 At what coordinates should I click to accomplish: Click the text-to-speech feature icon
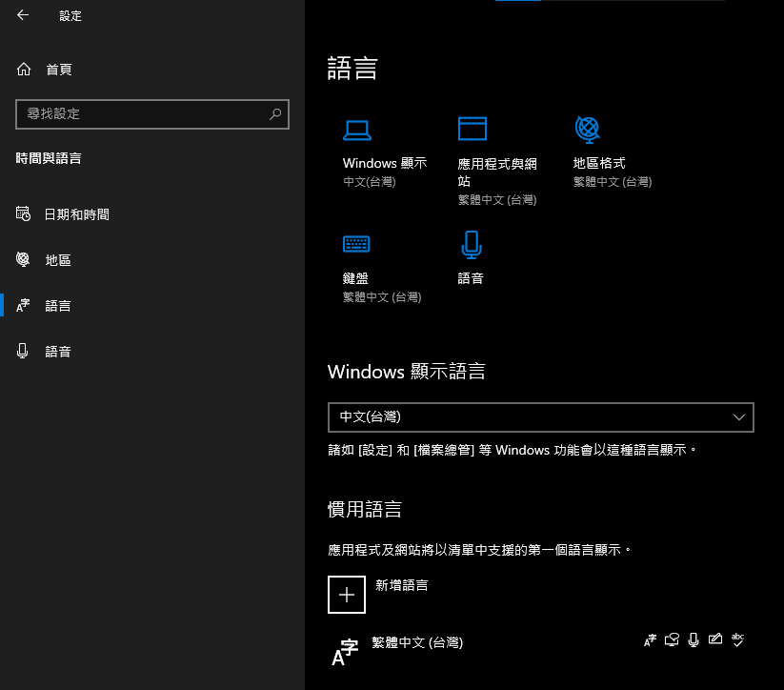pos(672,639)
